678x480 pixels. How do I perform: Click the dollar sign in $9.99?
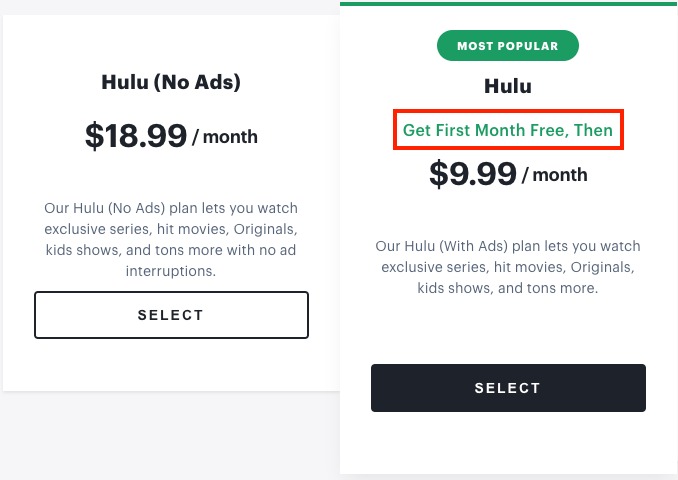[x=438, y=174]
